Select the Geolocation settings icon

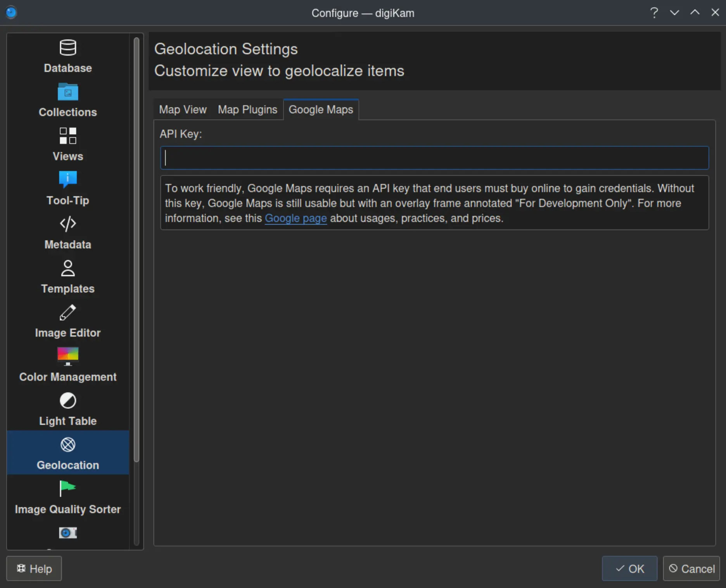[x=68, y=453]
